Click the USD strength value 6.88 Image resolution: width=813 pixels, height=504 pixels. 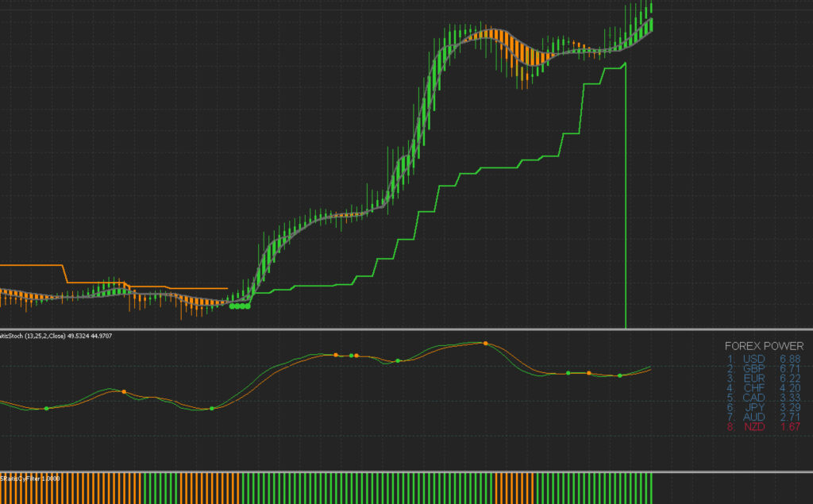(790, 359)
